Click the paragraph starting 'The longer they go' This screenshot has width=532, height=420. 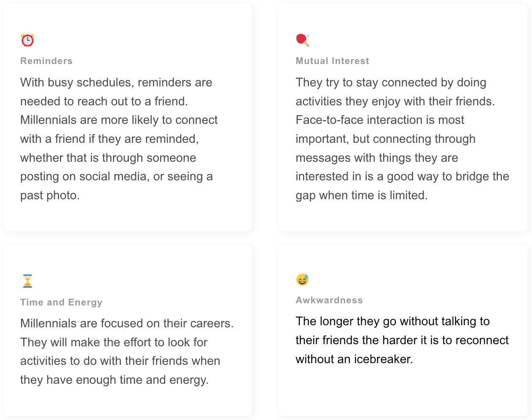pos(402,340)
